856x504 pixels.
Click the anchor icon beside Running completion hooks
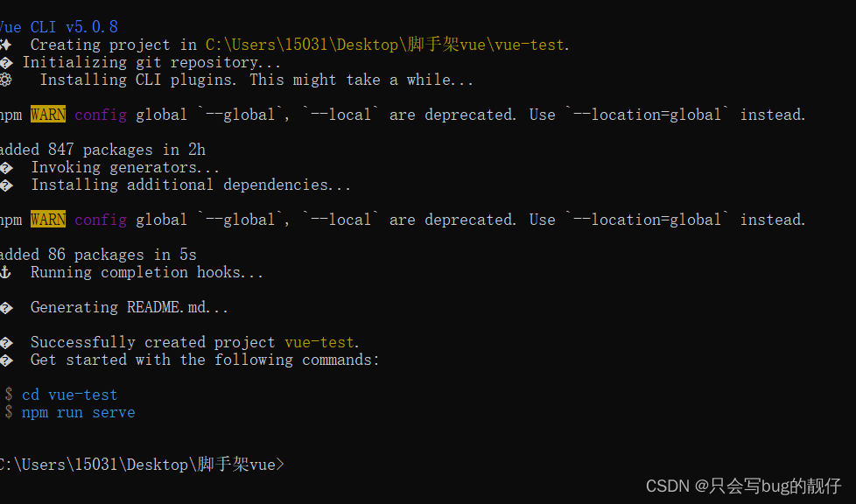coord(5,272)
